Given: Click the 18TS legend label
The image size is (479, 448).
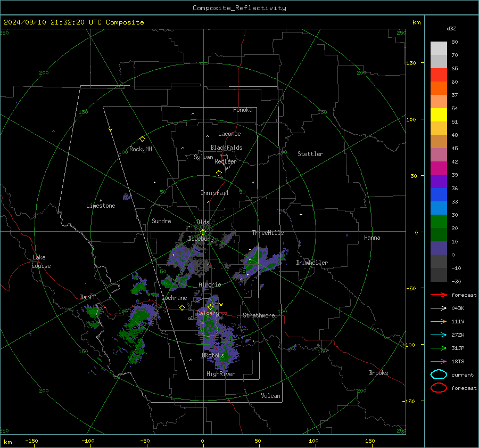Looking at the screenshot, I should pos(458,362).
